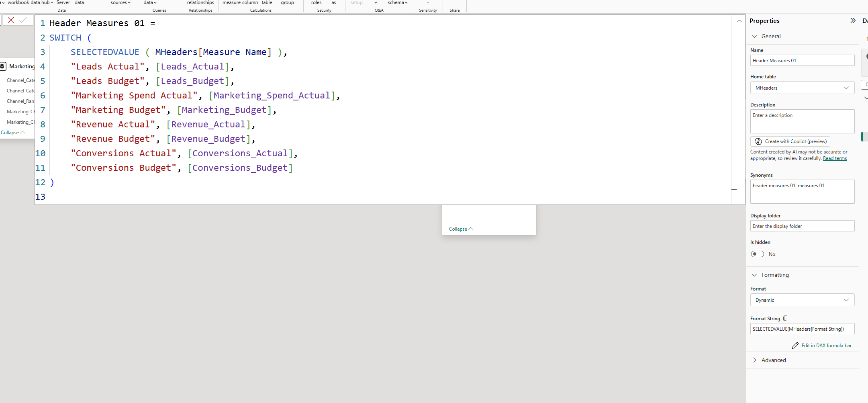
Task: Click the Synonyms text box
Action: pos(802,192)
